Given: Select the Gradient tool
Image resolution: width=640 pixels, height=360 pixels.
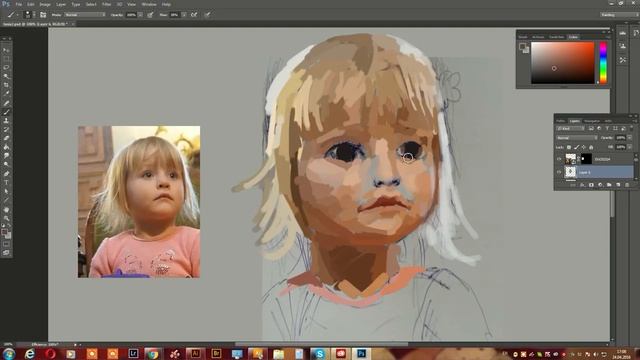Looking at the screenshot, I should 6,147.
